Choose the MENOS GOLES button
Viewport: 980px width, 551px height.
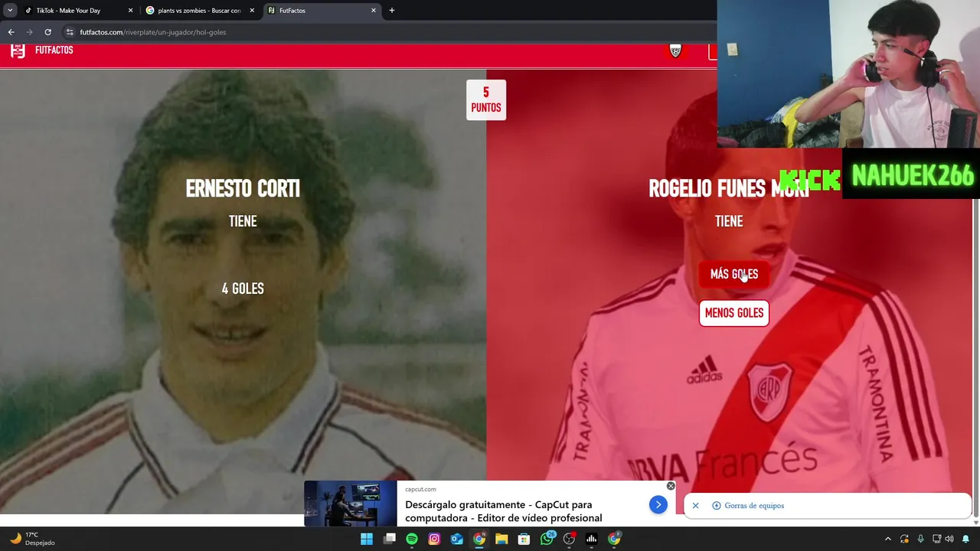[733, 313]
